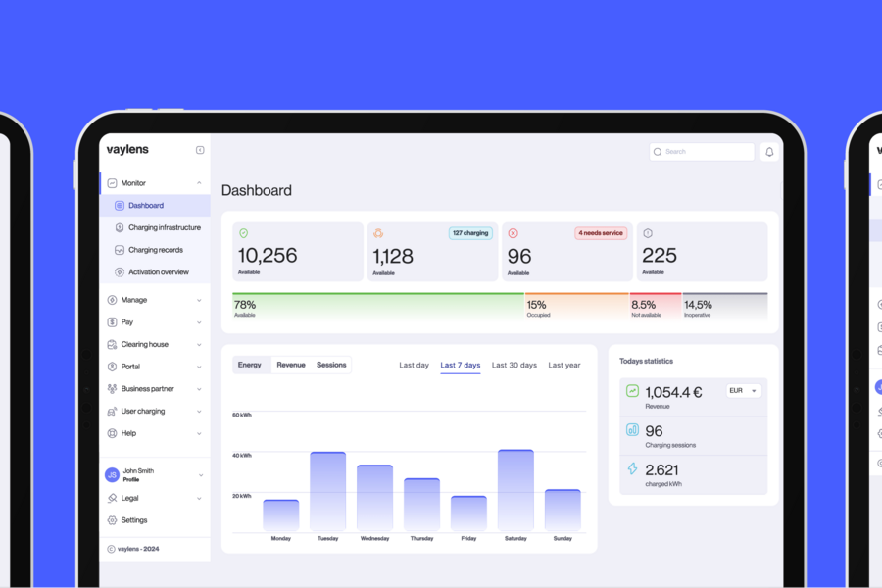Expand the Manage section chevron
This screenshot has height=588, width=882.
tap(199, 301)
